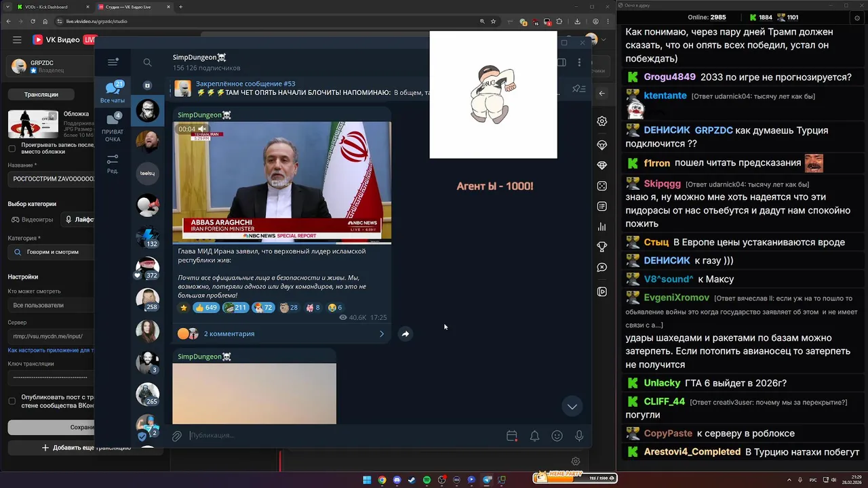Open a new browser tab
The width and height of the screenshot is (868, 488).
180,7
